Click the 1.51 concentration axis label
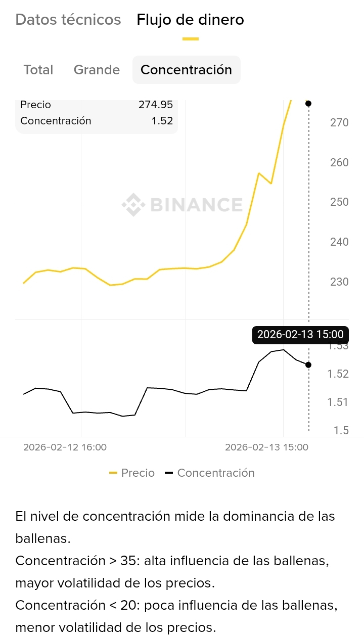This screenshot has height=636, width=364. pos(338,402)
